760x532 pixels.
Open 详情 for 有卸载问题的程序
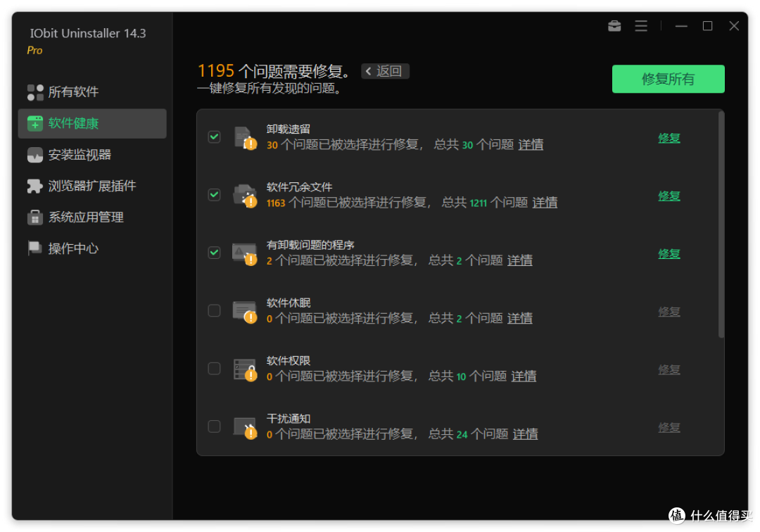pyautogui.click(x=519, y=260)
